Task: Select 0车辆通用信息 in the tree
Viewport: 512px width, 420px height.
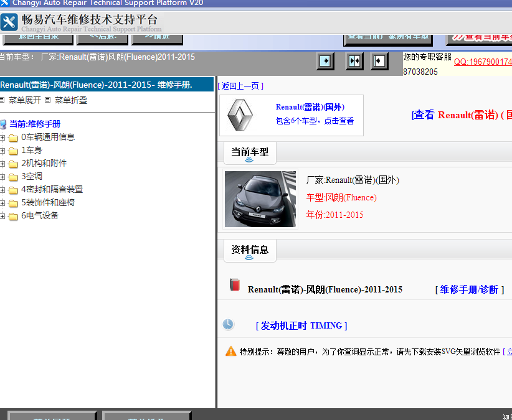Action: click(x=48, y=138)
